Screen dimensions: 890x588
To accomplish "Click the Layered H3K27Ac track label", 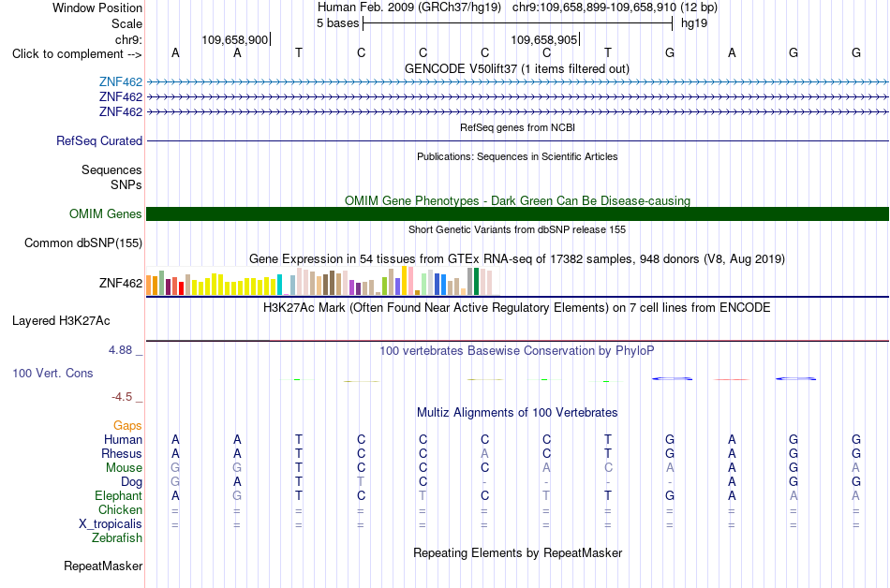I will [x=61, y=320].
